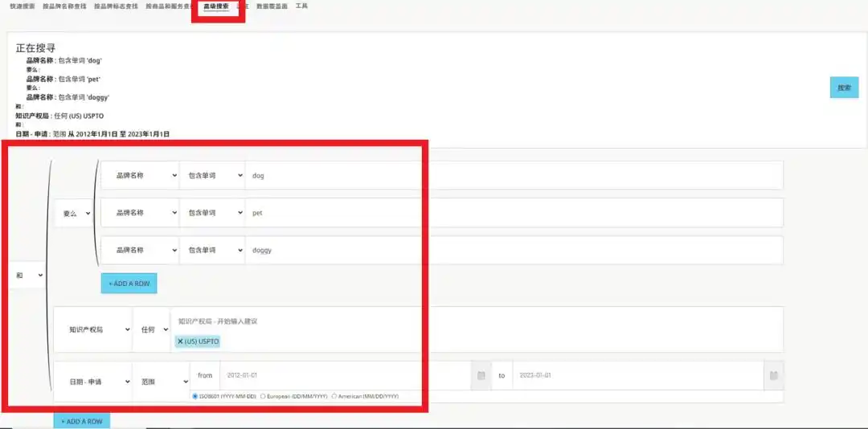
Task: Click the from date 2012-01-01 field
Action: [x=346, y=375]
